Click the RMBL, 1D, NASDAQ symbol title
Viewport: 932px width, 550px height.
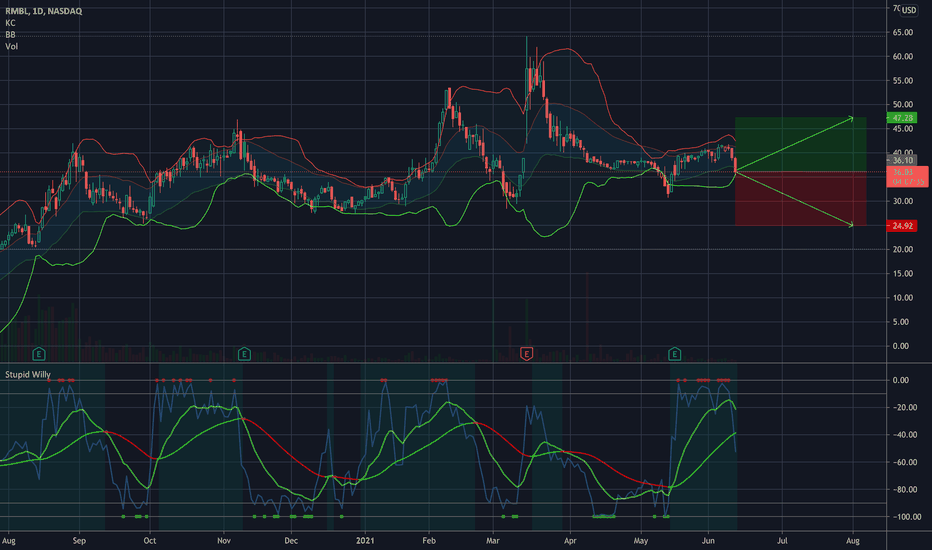[43, 11]
